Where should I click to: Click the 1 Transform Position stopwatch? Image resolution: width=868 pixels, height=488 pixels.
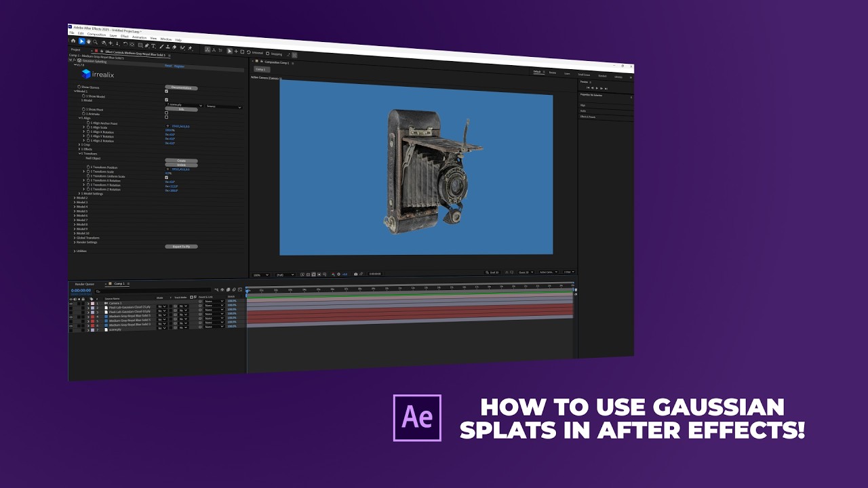[87, 167]
